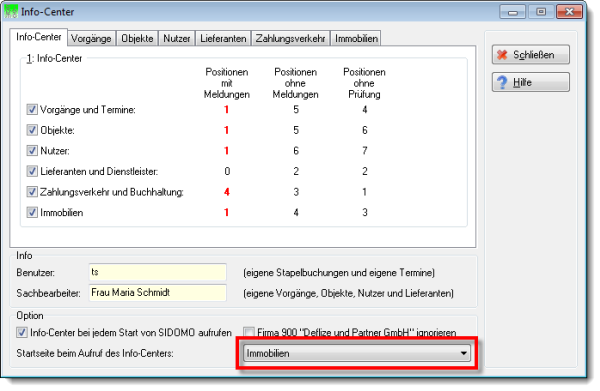Click Objekte value 6 under ohne Prüfung
600x391 pixels.
click(x=365, y=130)
